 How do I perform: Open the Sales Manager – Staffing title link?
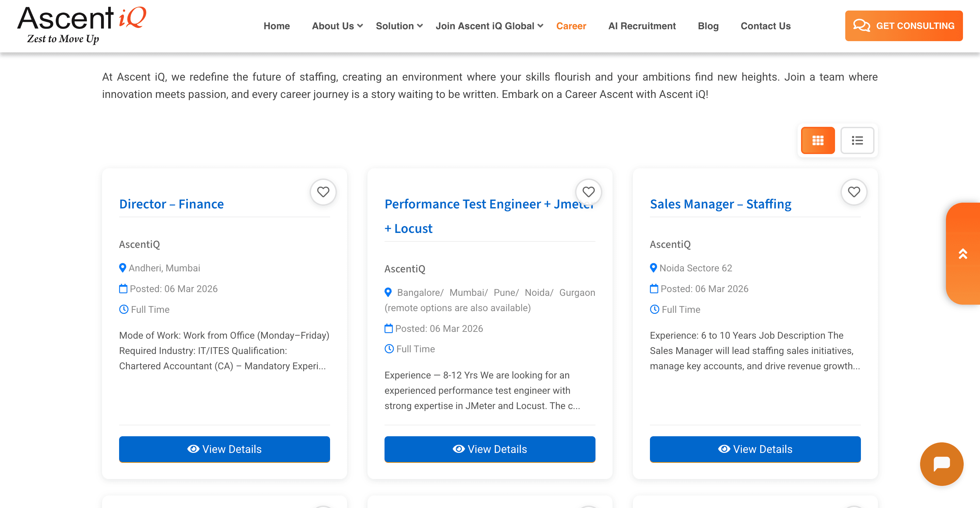click(x=720, y=204)
